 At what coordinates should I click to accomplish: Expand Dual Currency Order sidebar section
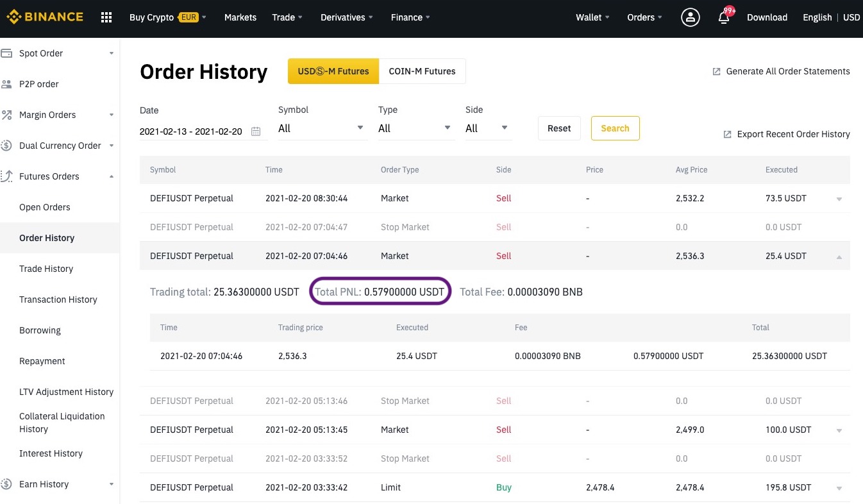(112, 146)
